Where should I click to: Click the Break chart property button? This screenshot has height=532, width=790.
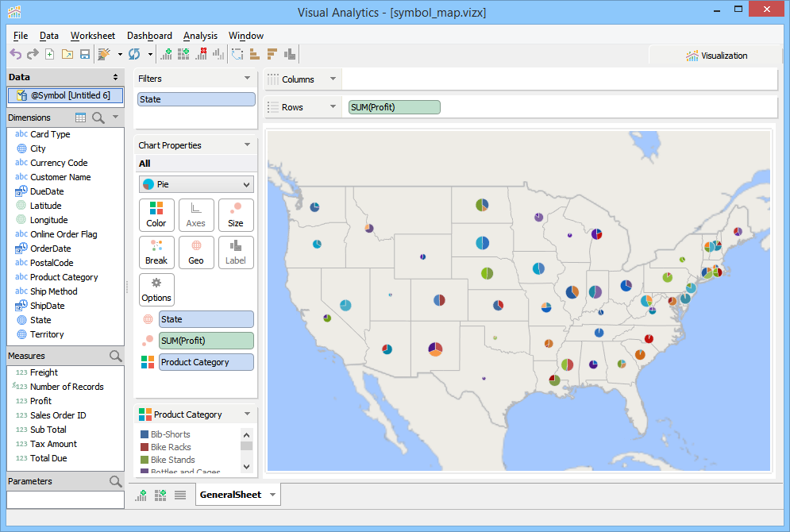156,252
